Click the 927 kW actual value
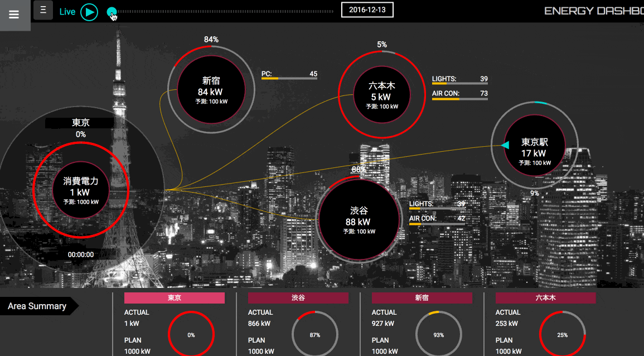 [x=383, y=324]
